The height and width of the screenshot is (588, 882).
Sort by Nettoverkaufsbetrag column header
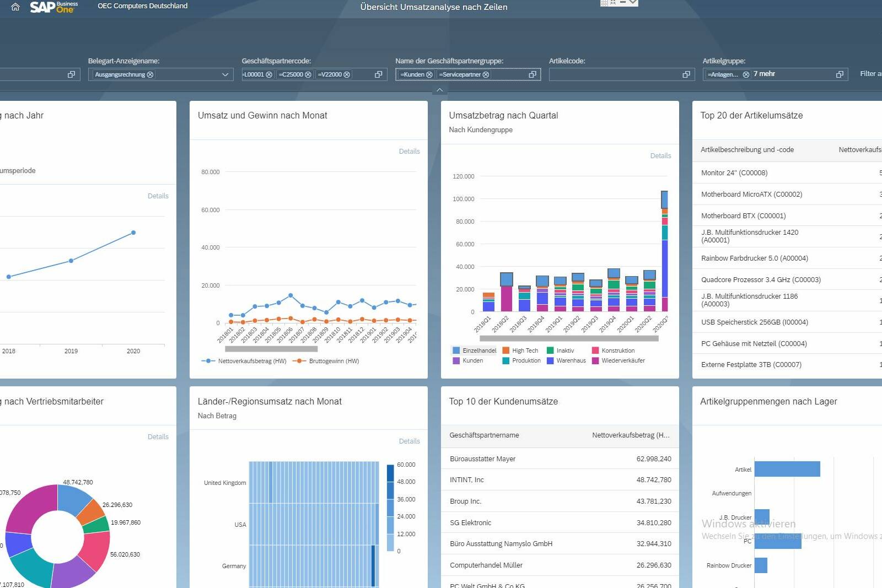click(631, 435)
